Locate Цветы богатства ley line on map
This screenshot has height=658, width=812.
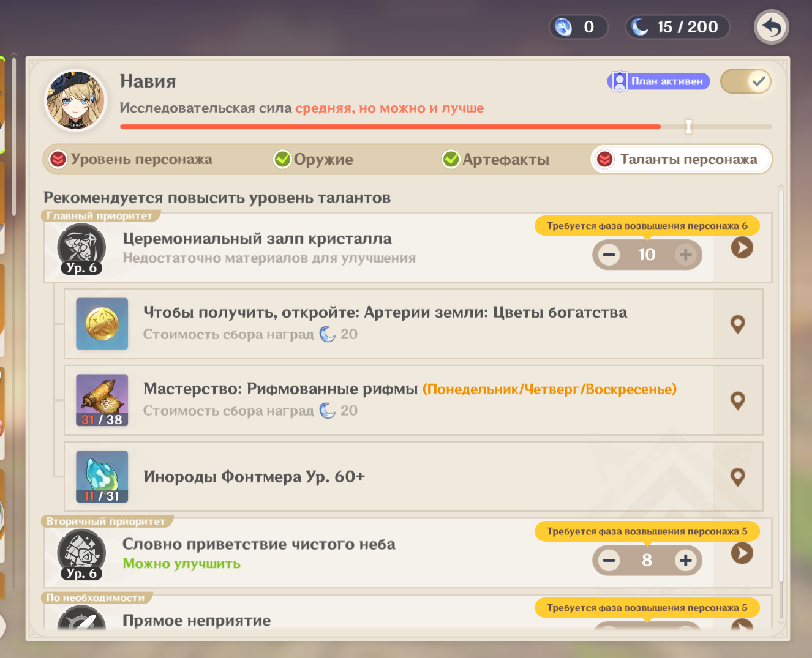coord(738,324)
